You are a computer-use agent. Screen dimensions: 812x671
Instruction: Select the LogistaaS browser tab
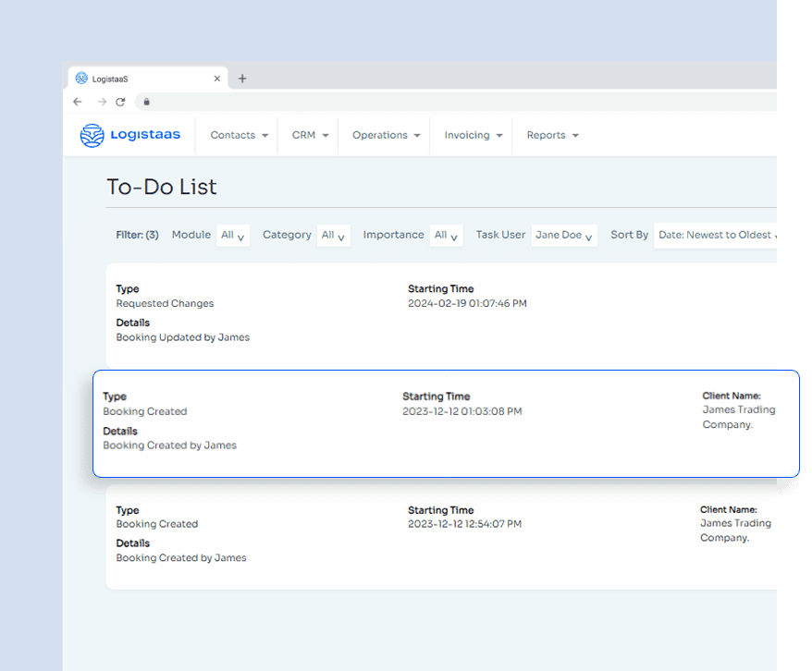click(x=148, y=79)
